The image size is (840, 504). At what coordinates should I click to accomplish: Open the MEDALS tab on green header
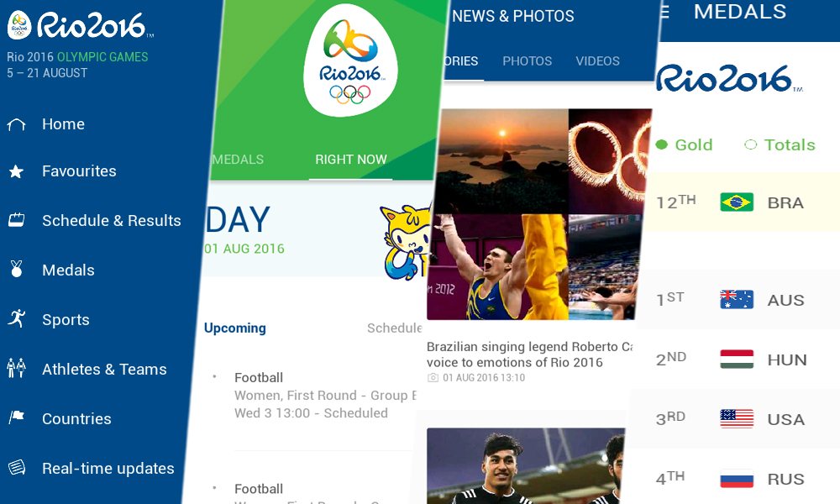click(238, 160)
